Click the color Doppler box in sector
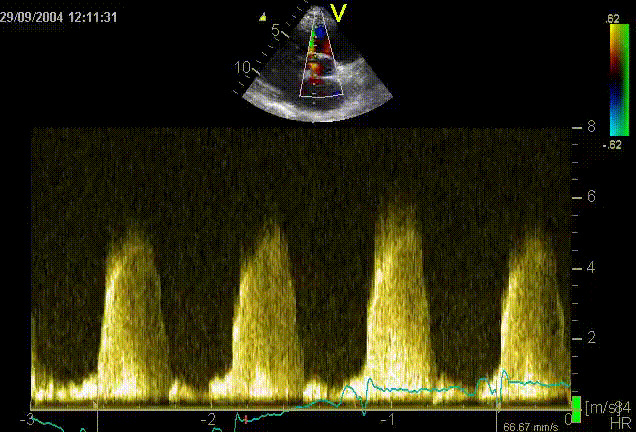 click(x=318, y=62)
